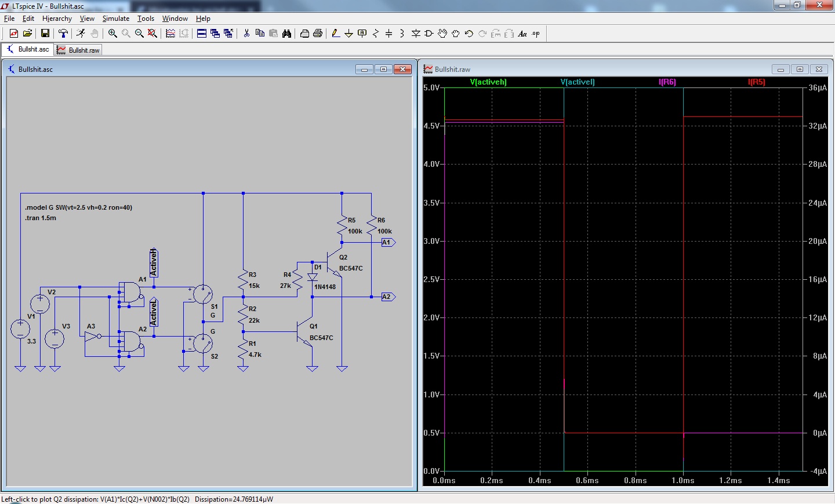Viewport: 835px width, 504px height.
Task: Activate the Cut scissors tool
Action: click(246, 34)
